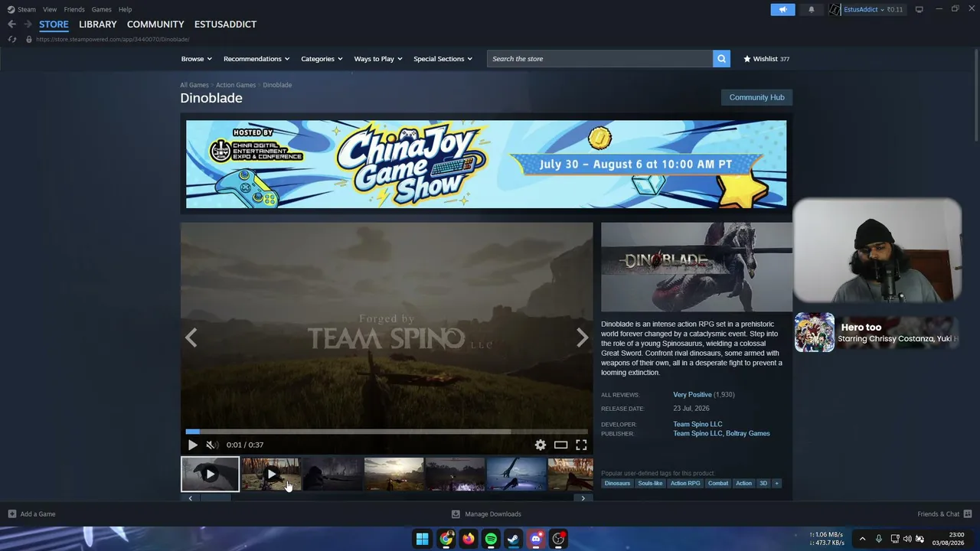The width and height of the screenshot is (980, 551).
Task: Show next media with right arrow on trailer
Action: pos(583,337)
